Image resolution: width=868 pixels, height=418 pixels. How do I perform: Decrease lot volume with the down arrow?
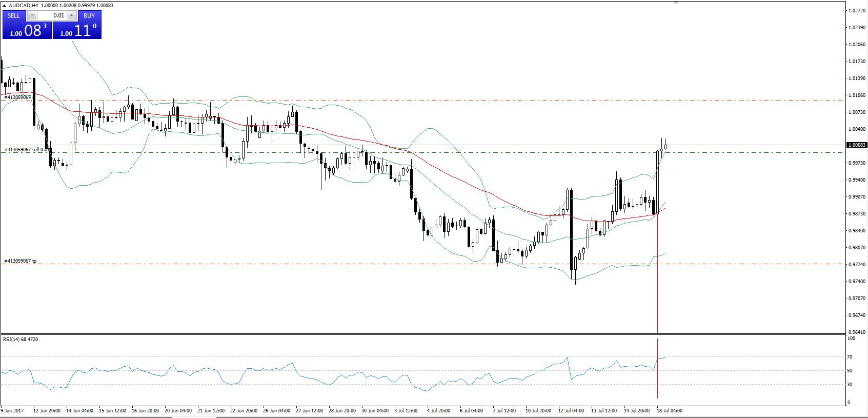pos(32,15)
